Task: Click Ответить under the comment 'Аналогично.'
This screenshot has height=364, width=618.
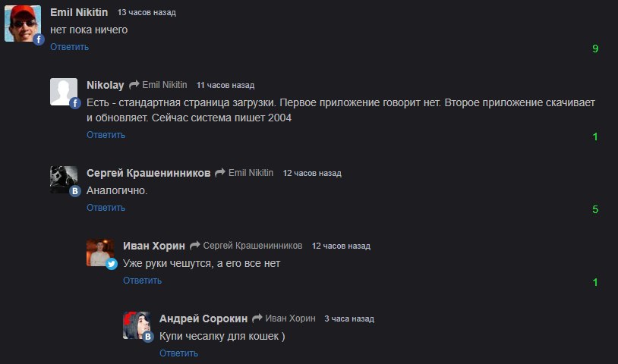Action: [106, 208]
